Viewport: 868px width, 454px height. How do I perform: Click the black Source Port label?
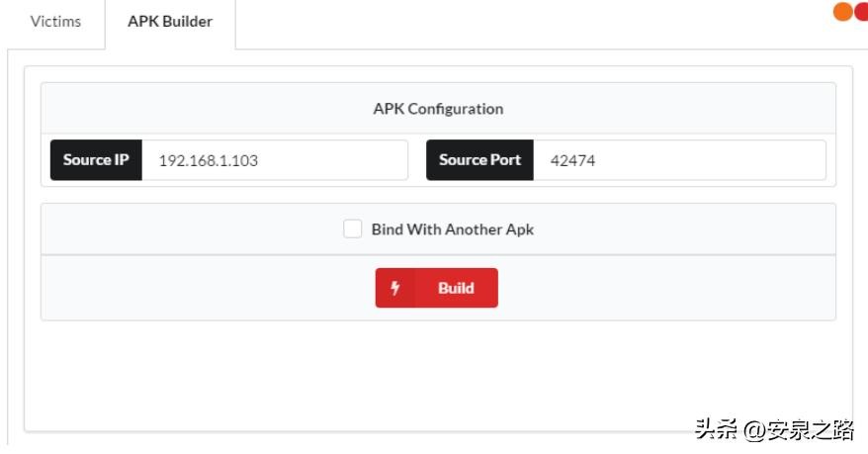pos(479,160)
